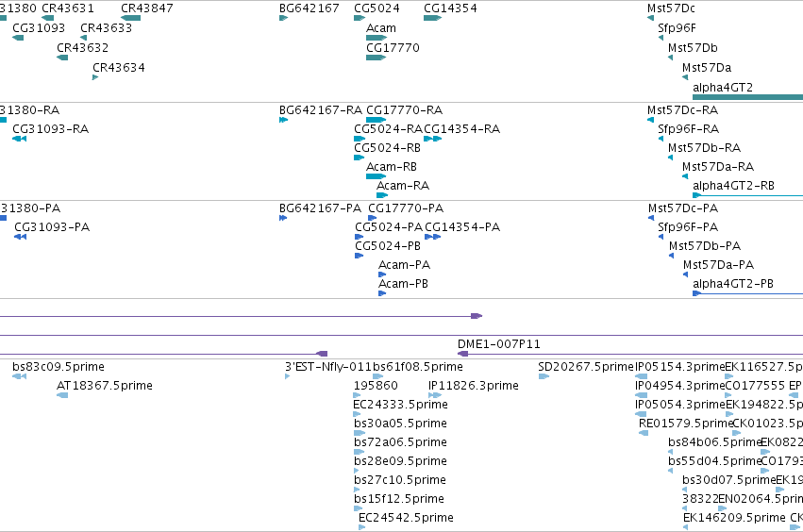Click the CG5024 gene label

tap(376, 8)
